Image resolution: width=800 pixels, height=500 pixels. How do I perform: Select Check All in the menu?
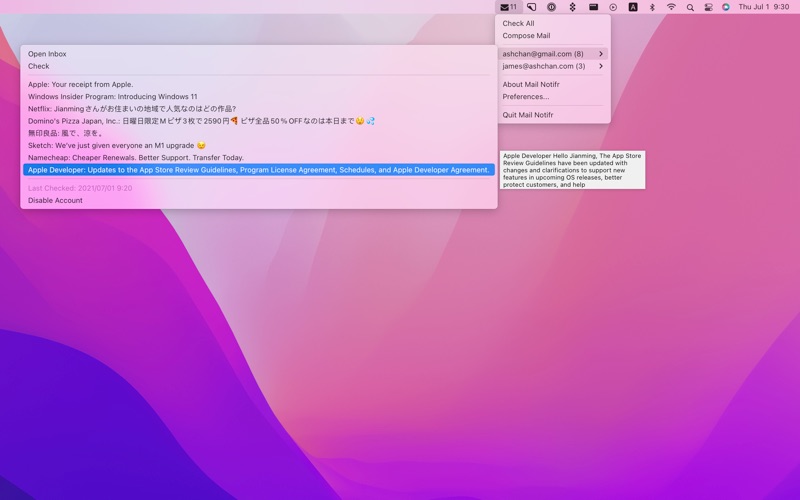tap(518, 23)
